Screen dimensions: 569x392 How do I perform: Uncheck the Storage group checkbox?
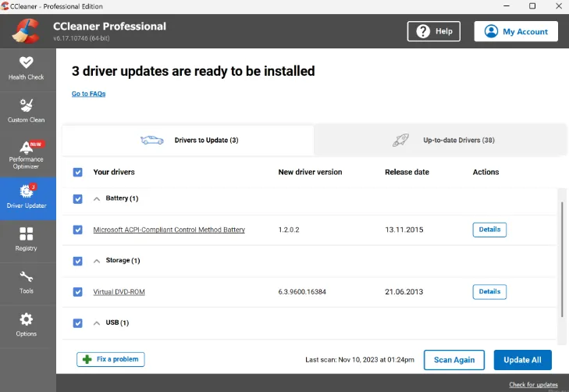pos(77,261)
